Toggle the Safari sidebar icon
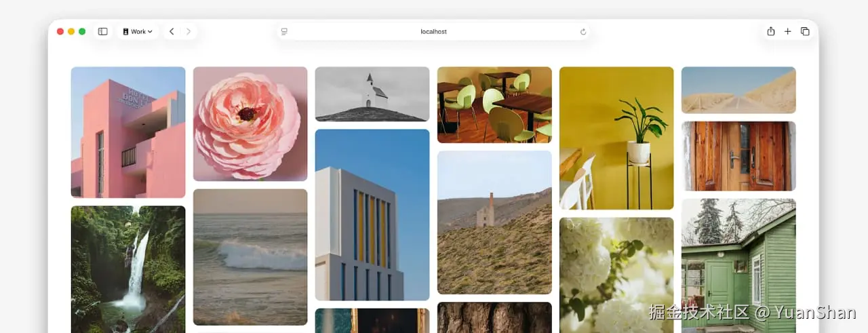The height and width of the screenshot is (333, 868). pyautogui.click(x=103, y=32)
